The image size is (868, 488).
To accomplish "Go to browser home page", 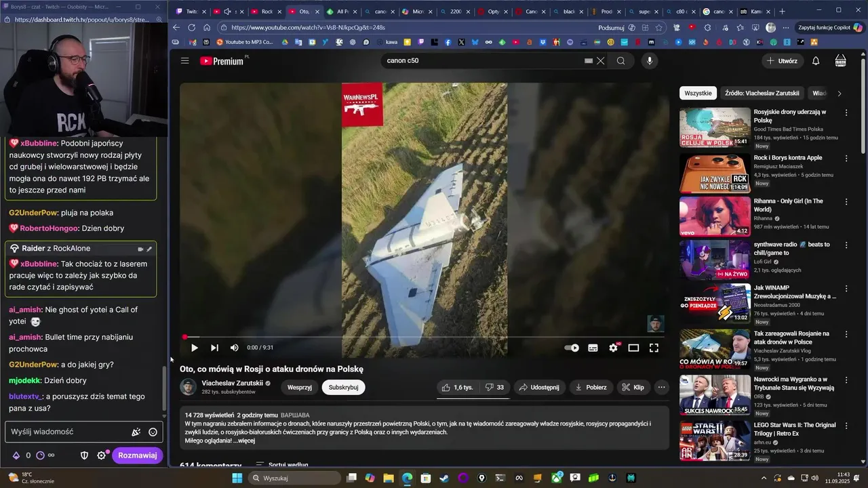I will pyautogui.click(x=206, y=28).
